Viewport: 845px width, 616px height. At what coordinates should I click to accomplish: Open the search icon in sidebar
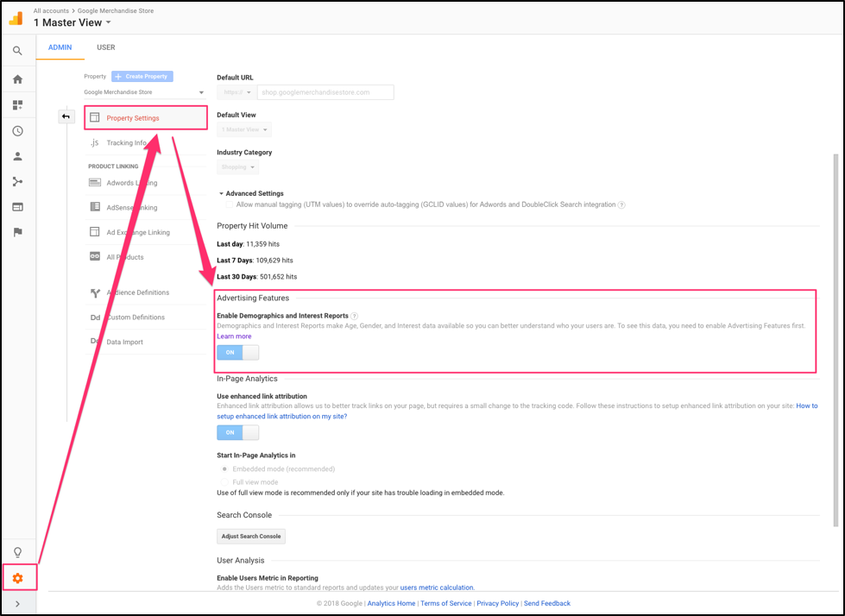coord(18,51)
